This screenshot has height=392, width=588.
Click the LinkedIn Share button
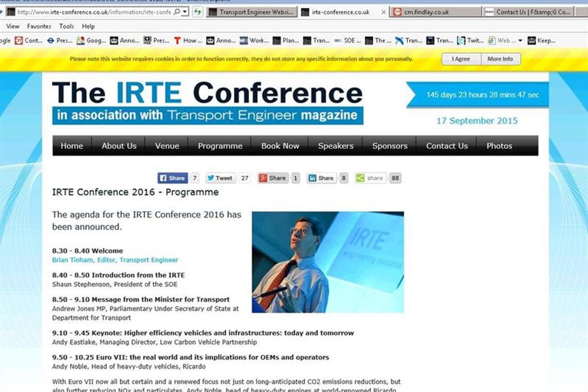pos(322,178)
